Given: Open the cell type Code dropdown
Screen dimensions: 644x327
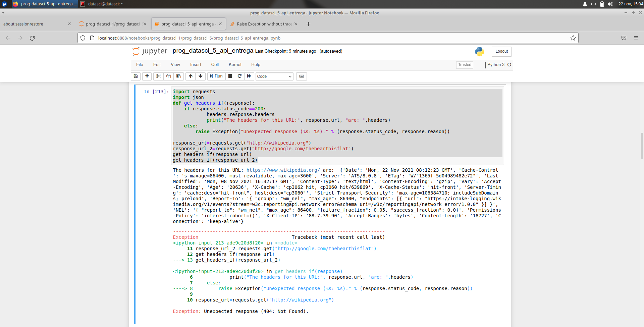Looking at the screenshot, I should (x=274, y=76).
